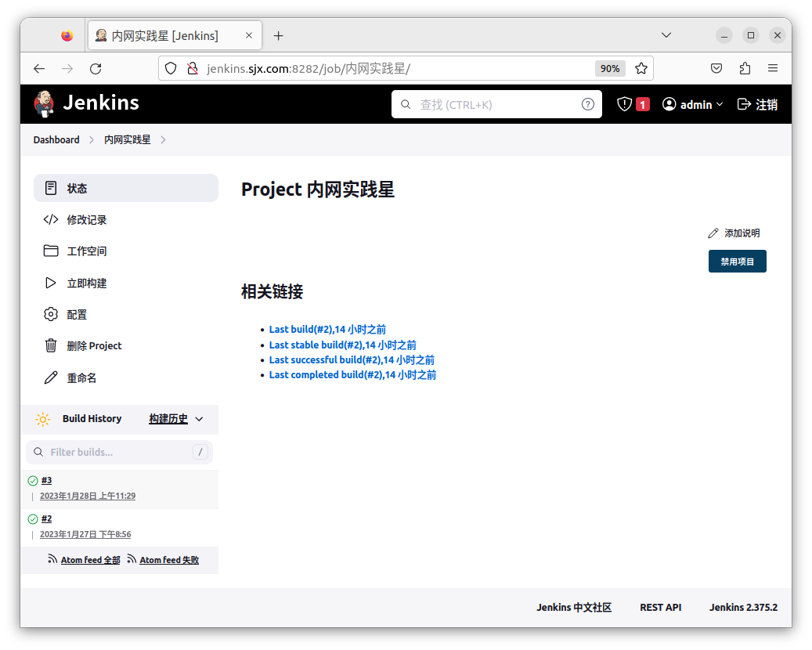Expand the 内网实践星 breadcrumb chevron
This screenshot has height=650, width=812.
(x=163, y=140)
